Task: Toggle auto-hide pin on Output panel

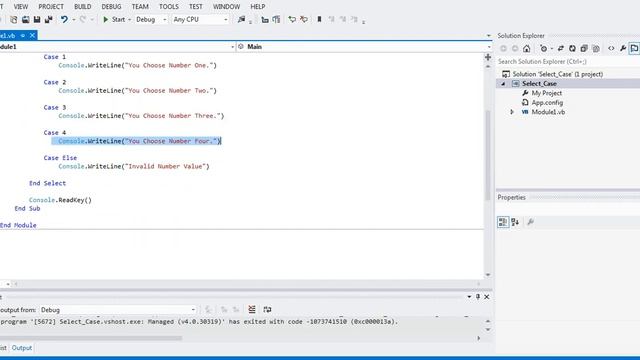Action: [478, 297]
